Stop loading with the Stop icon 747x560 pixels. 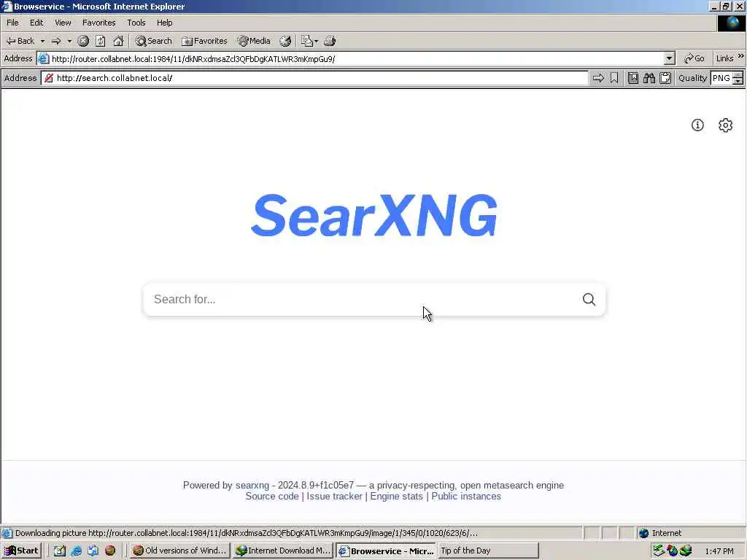83,41
